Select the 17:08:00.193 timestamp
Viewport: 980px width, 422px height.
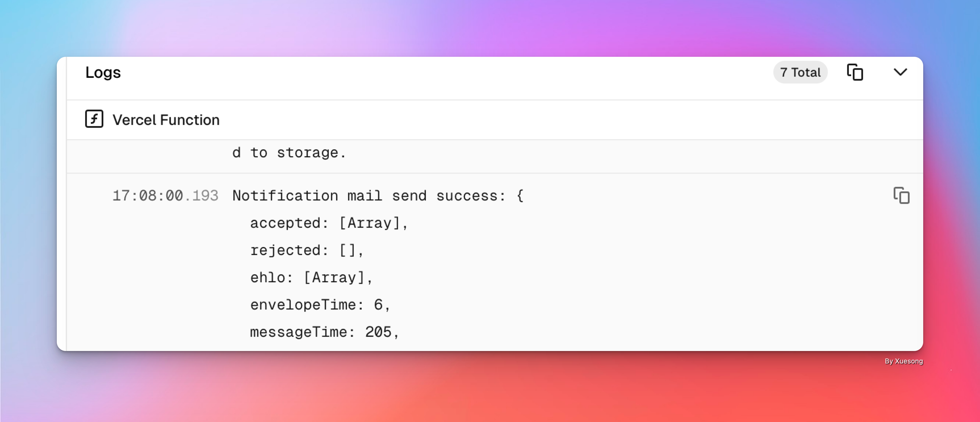[x=166, y=196]
